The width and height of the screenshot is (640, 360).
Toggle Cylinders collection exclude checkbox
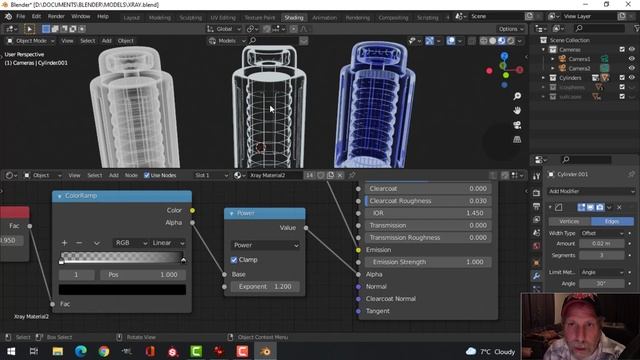click(x=622, y=78)
